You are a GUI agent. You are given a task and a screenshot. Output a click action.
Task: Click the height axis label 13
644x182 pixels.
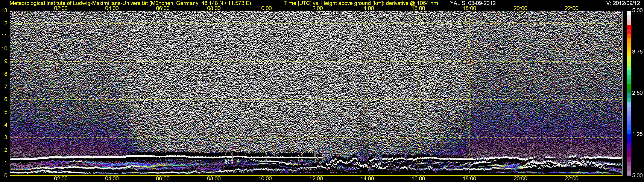pos(5,11)
